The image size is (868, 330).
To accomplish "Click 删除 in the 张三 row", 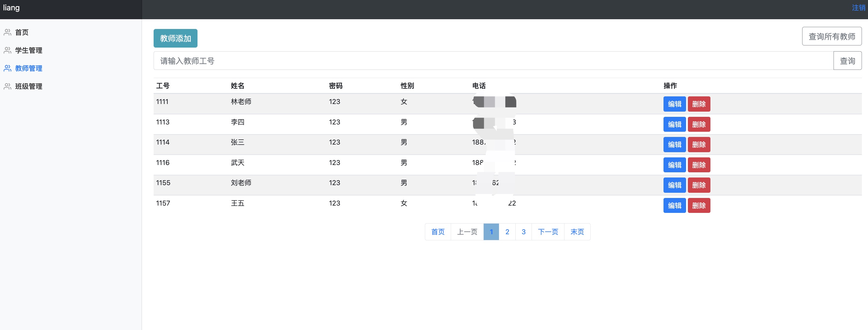I will pos(699,145).
